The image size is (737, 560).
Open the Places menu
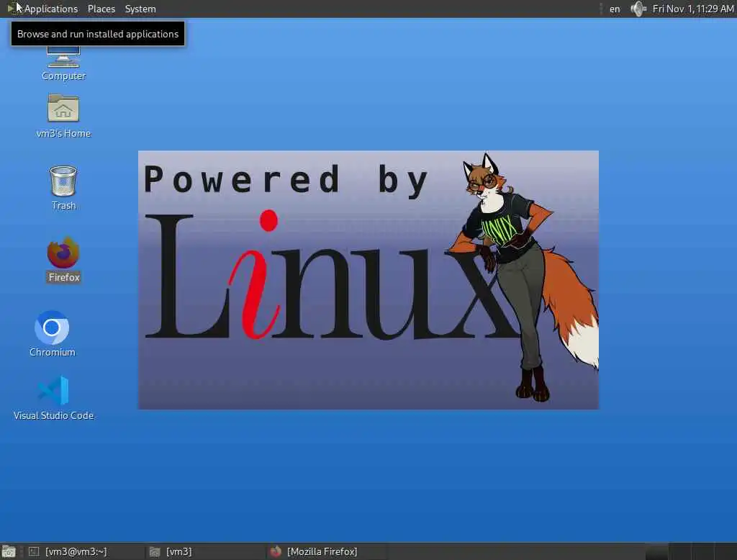(x=101, y=9)
